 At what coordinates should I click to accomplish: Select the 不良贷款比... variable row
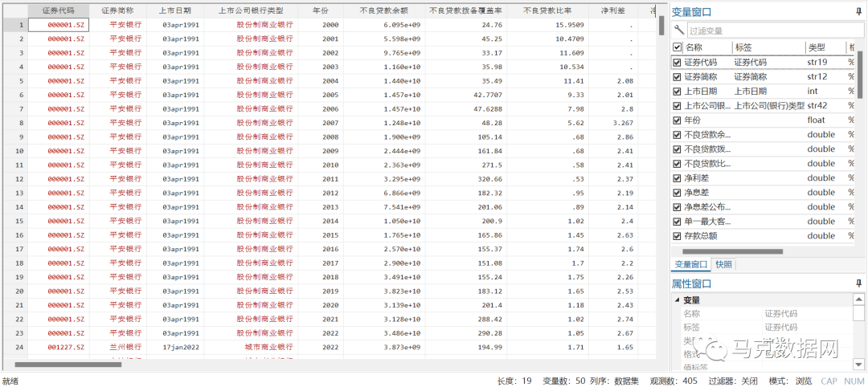[764, 164]
